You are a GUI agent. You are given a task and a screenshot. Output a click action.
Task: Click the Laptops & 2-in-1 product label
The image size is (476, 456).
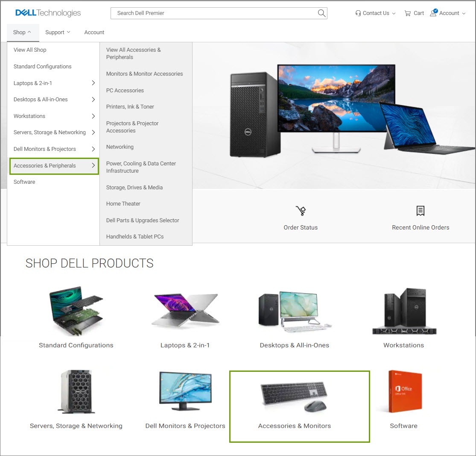[185, 345]
